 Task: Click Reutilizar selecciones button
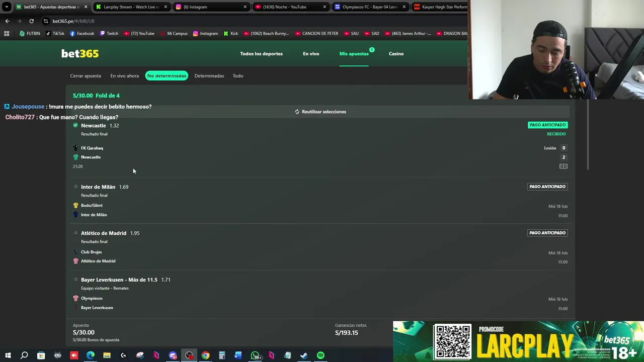pyautogui.click(x=320, y=112)
